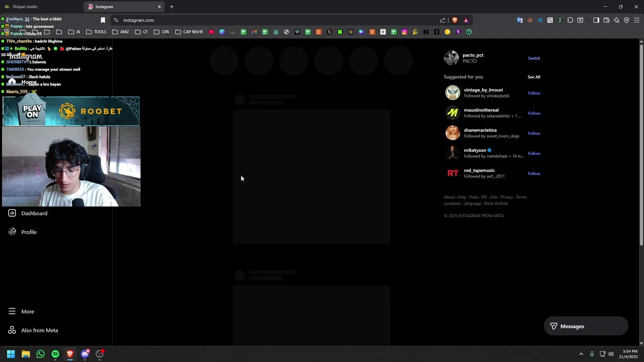
Task: Click the Privacy footer link
Action: (x=507, y=197)
